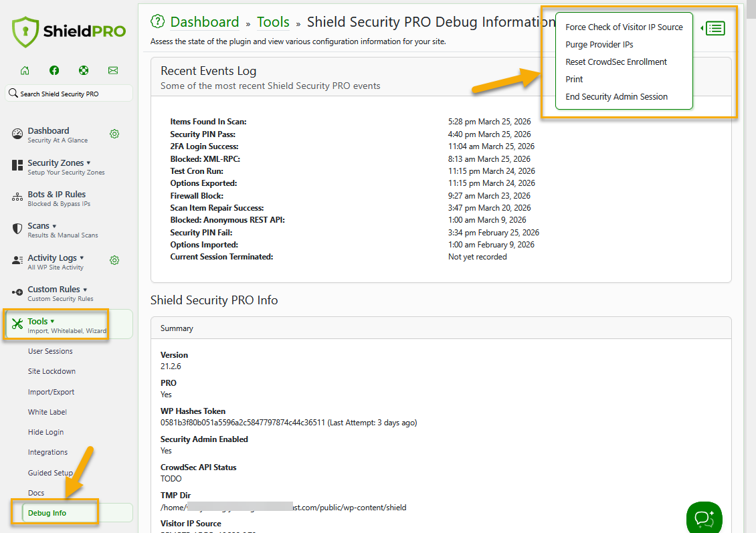Click the help lifebuoy icon
The width and height of the screenshot is (756, 533).
coord(84,70)
